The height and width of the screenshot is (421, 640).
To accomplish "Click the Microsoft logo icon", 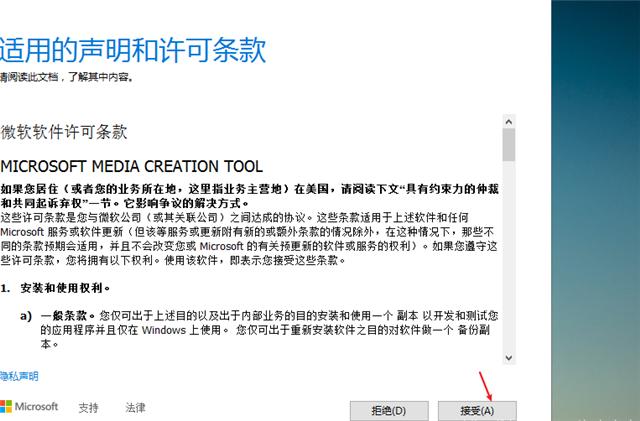I will 6,407.
